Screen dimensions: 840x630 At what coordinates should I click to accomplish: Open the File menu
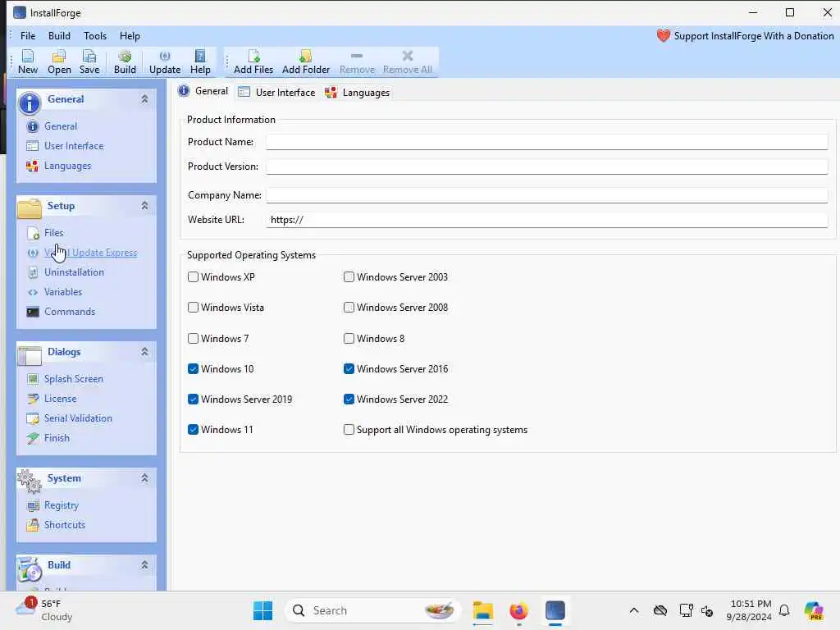pos(28,36)
